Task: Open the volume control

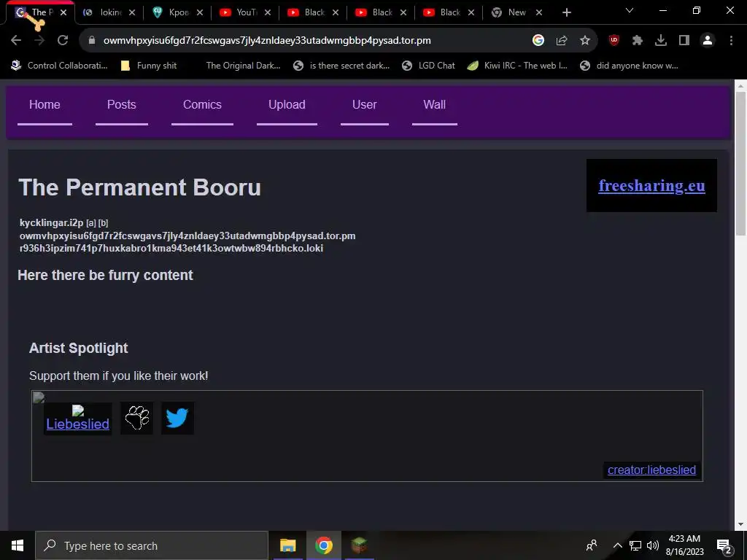Action: (x=653, y=545)
